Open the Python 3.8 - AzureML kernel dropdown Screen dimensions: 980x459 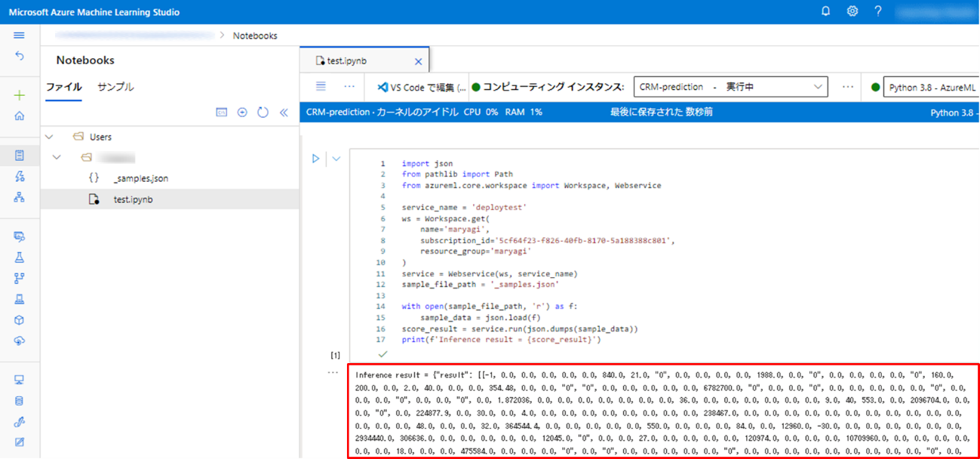931,88
